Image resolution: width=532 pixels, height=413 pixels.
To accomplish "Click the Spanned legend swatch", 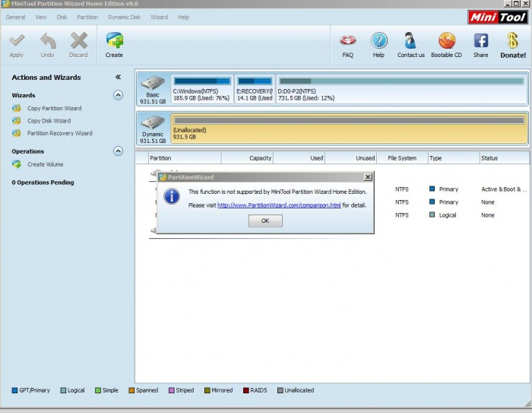I will coord(131,390).
